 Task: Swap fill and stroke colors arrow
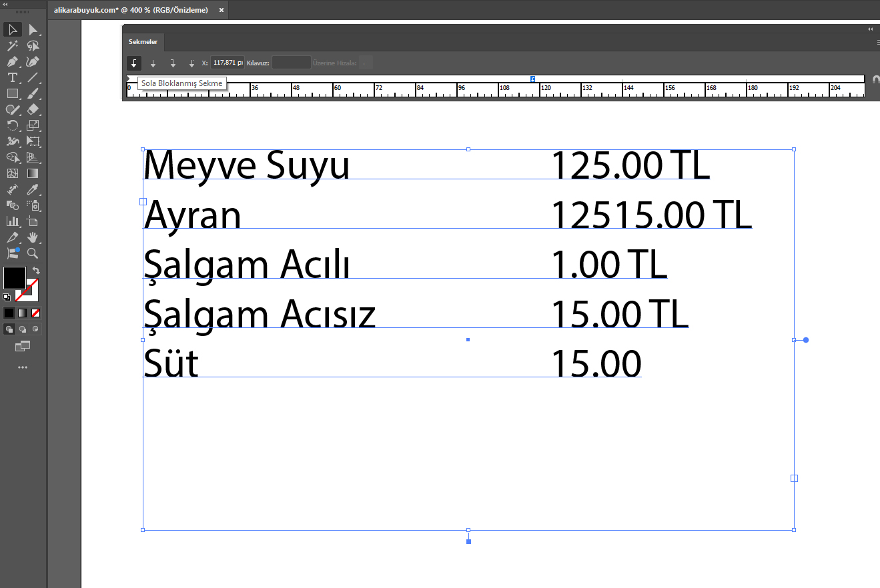36,271
